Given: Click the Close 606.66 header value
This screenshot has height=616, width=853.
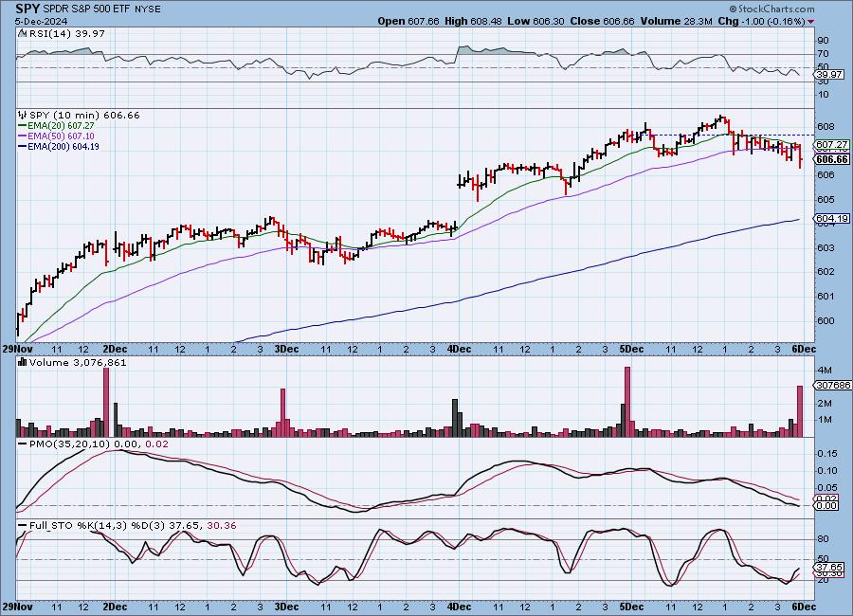Looking at the screenshot, I should pyautogui.click(x=602, y=21).
